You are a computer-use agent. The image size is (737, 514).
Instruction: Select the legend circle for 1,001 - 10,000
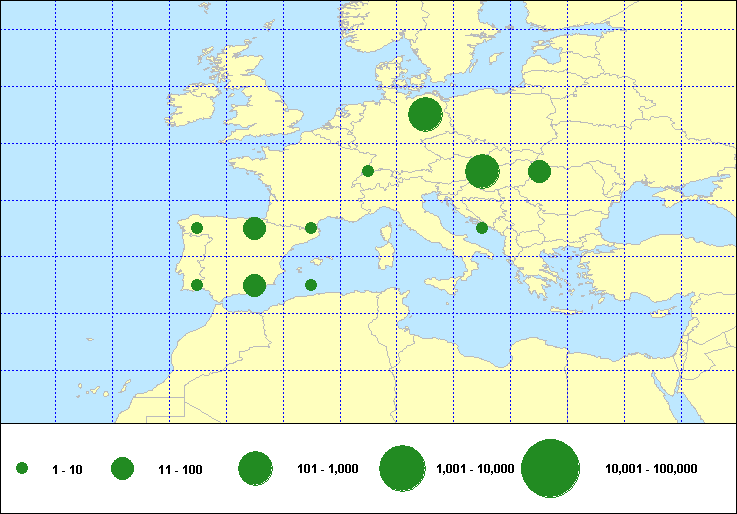click(x=403, y=468)
